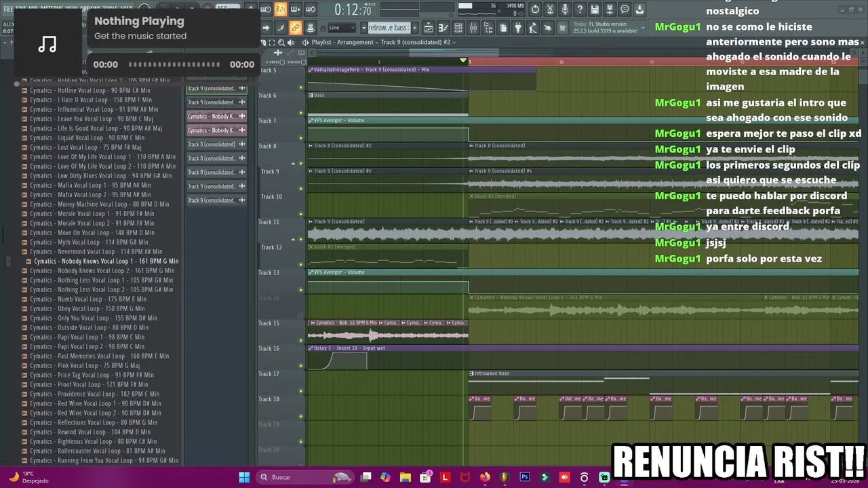Open retrowave bass clip menu on Track 17
This screenshot has width=868, height=488.
coord(472,373)
